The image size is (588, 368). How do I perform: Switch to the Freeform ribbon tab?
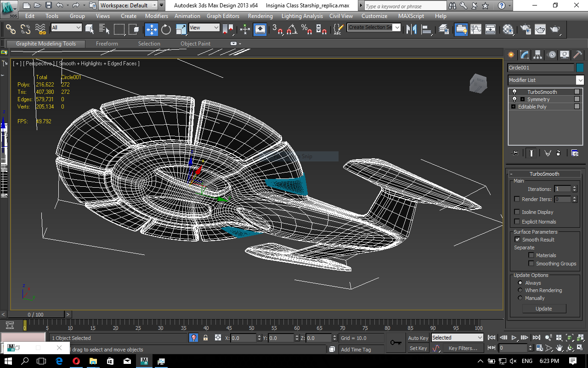tap(107, 44)
